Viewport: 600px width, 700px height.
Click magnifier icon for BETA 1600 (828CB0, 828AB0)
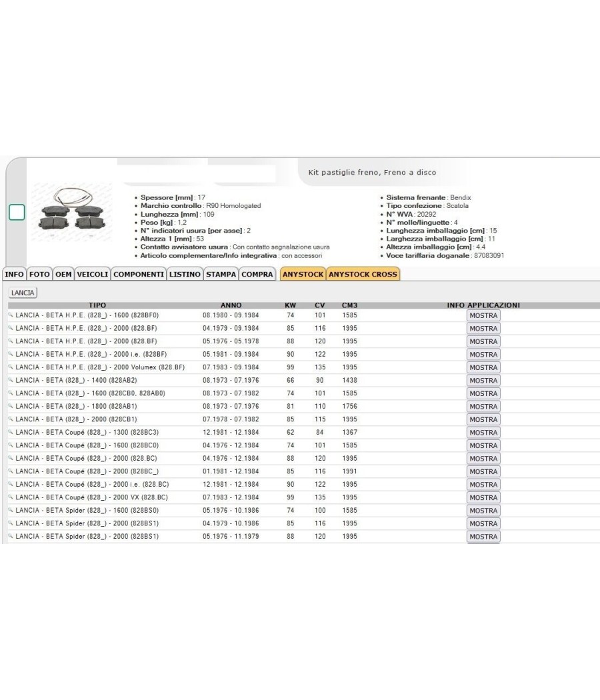pyautogui.click(x=11, y=393)
